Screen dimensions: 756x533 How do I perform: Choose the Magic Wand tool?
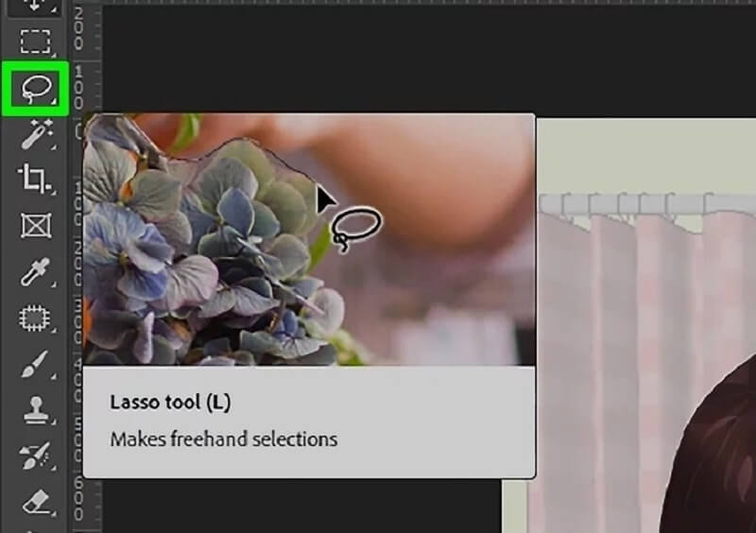click(x=37, y=133)
